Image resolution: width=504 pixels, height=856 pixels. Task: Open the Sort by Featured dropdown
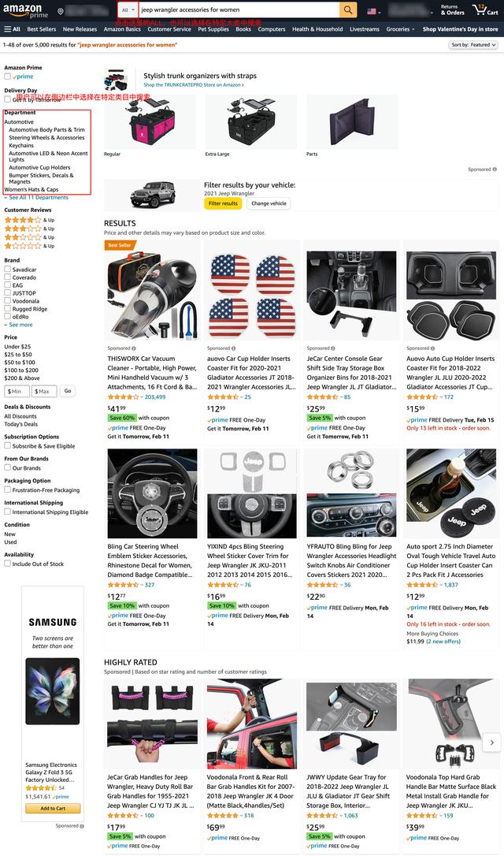coord(473,45)
